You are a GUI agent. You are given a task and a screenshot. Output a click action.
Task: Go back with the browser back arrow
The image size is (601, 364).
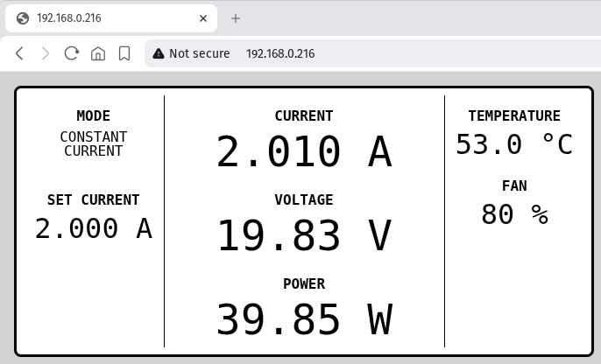click(19, 53)
